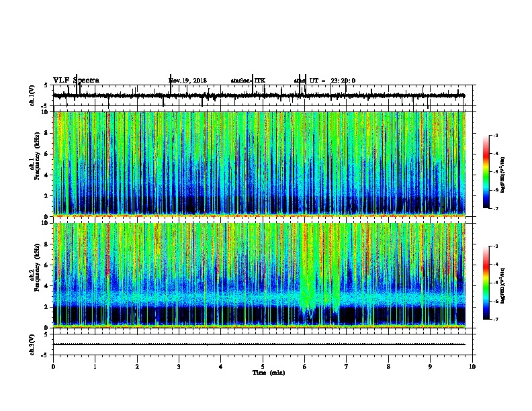The width and height of the screenshot is (532, 411).
Task: Click the 8 kHz tick of ch.2 spectrogram
Action: tap(47, 244)
